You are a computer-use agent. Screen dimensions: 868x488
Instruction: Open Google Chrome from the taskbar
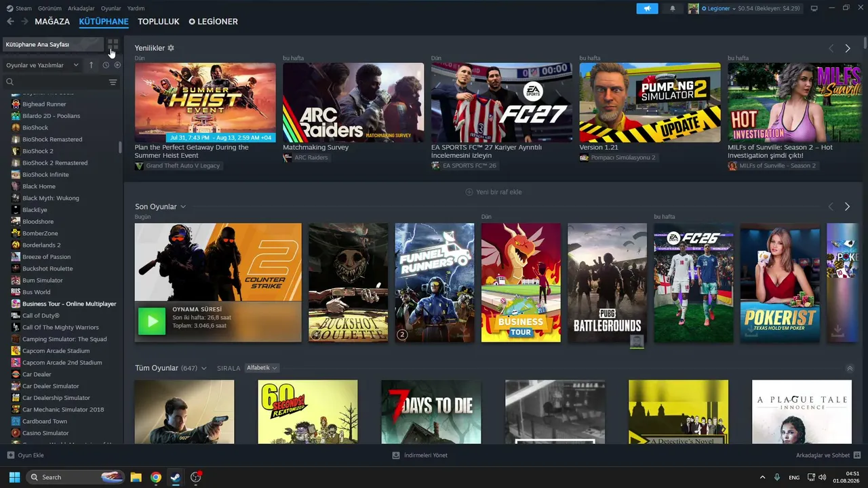click(x=156, y=477)
